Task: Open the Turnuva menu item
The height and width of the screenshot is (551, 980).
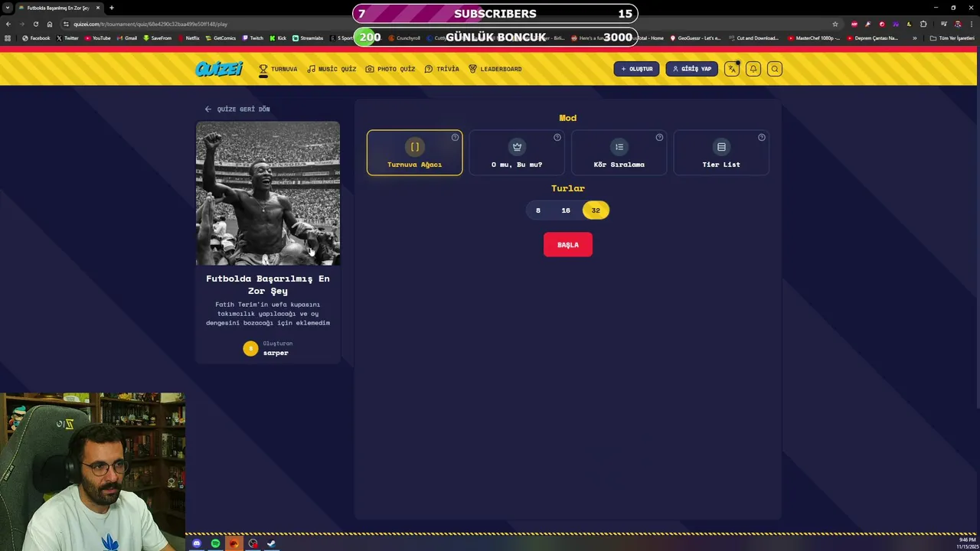Action: click(278, 69)
